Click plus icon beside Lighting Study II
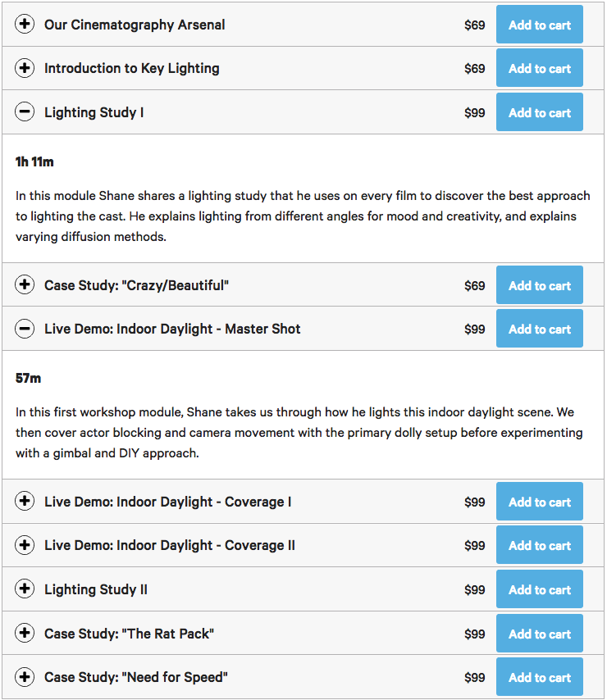Image resolution: width=607 pixels, height=700 pixels. click(25, 589)
